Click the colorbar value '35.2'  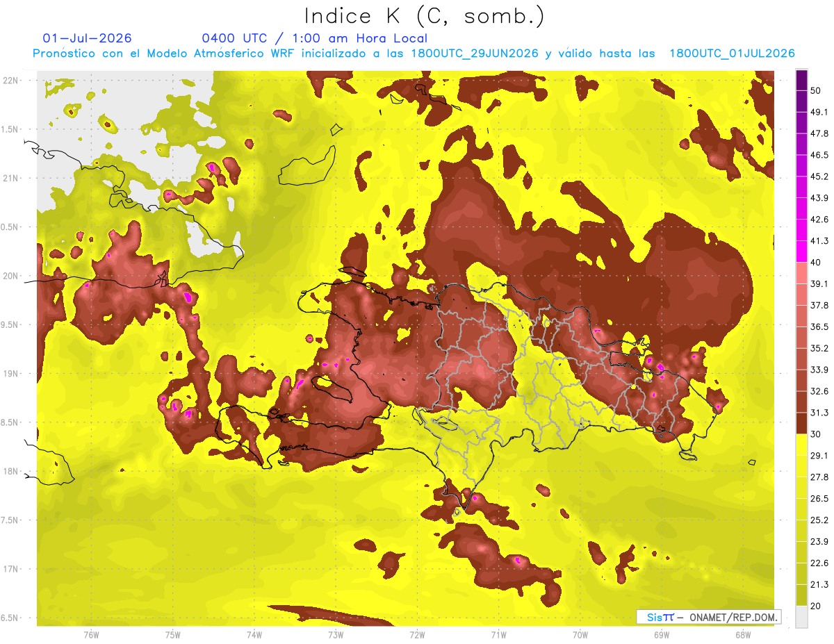pyautogui.click(x=819, y=348)
